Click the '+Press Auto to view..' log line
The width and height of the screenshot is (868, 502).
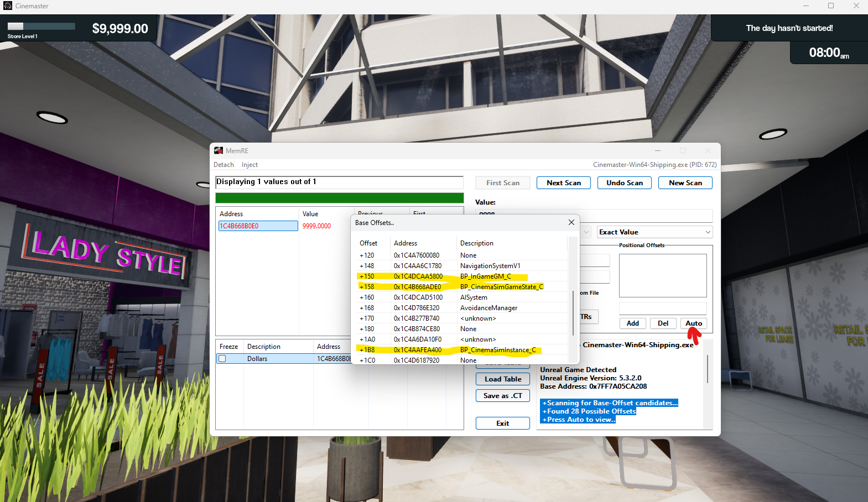point(578,420)
